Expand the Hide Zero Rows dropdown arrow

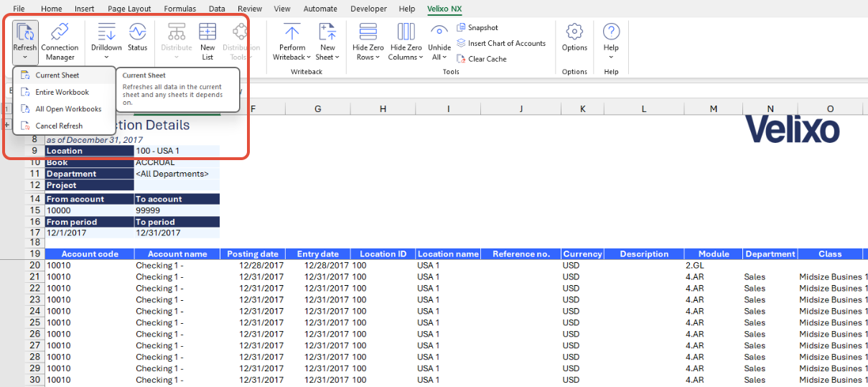coord(378,57)
